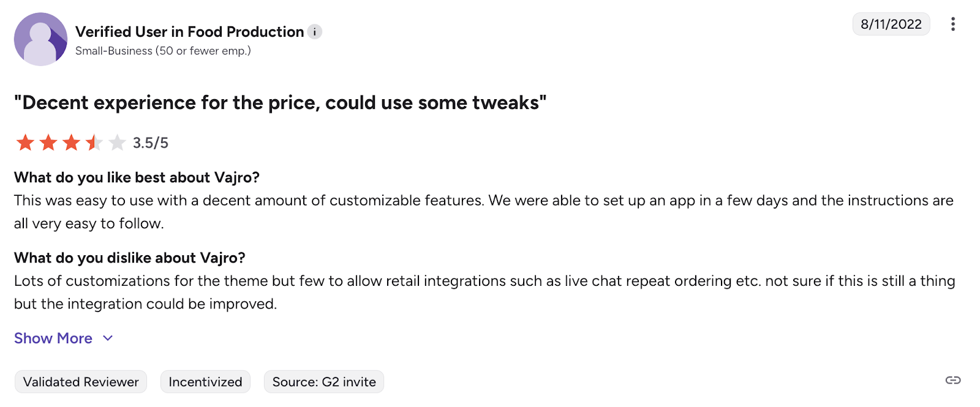Viewport: 980px width, 407px height.
Task: Open the Verified User in Food Production profile
Action: point(189,31)
